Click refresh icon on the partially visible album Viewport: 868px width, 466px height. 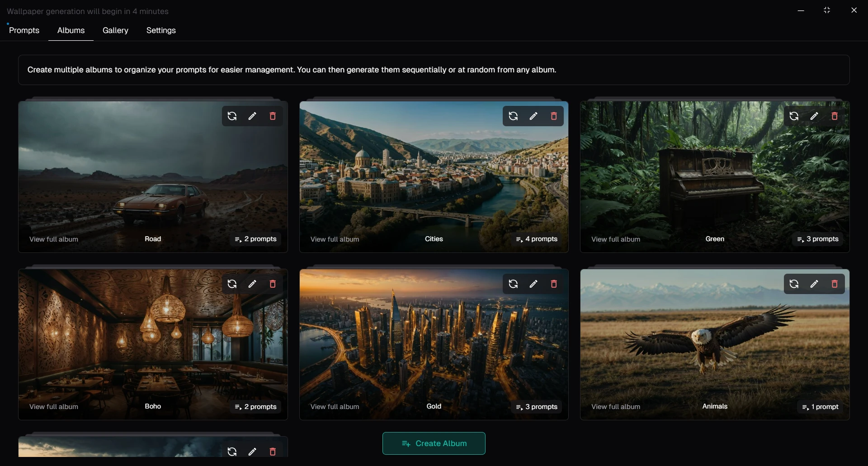point(232,452)
